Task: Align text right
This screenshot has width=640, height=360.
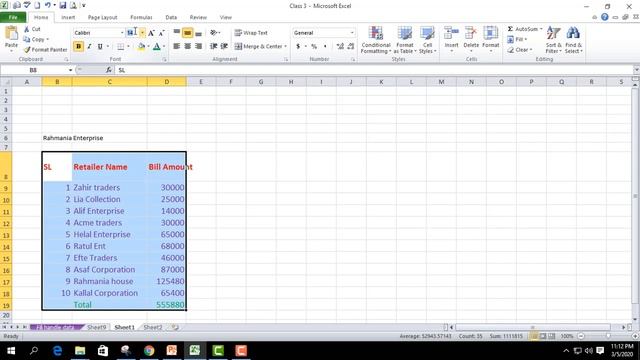Action: (198, 47)
